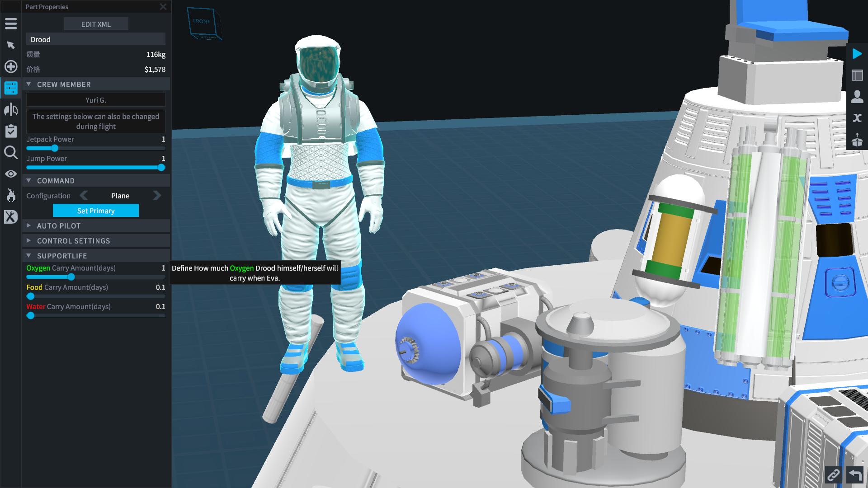Select the pointer cursor tool
Viewport: 868px width, 488px height.
(x=11, y=45)
